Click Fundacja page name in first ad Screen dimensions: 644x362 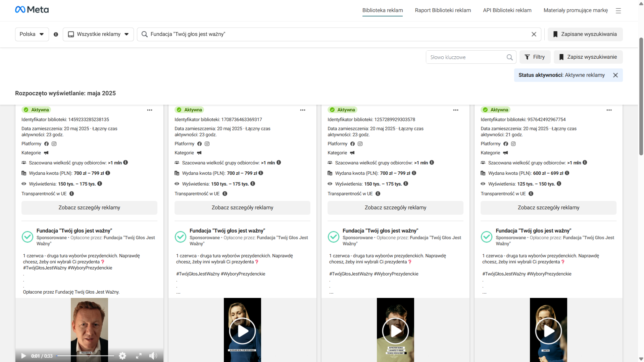point(74,231)
